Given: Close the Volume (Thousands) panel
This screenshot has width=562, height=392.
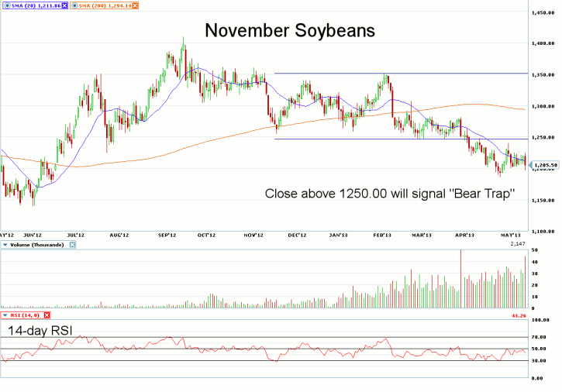Looking at the screenshot, I should click(x=74, y=245).
